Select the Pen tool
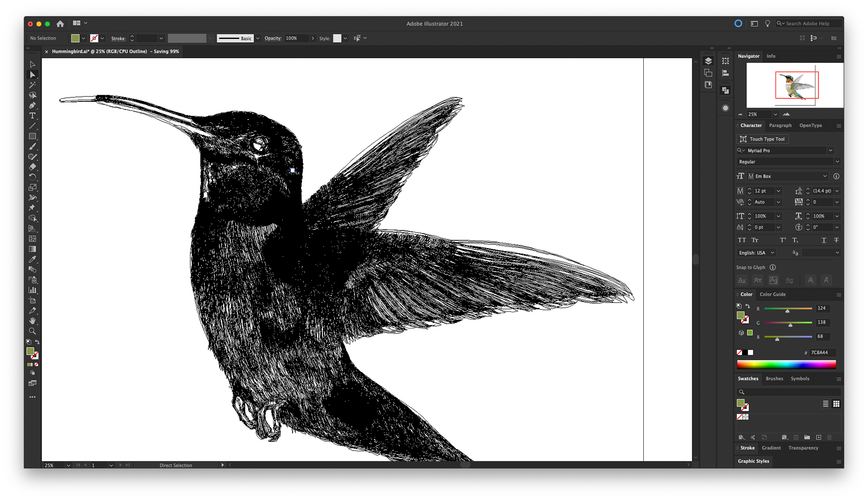Screen dimensions: 868x500 pyautogui.click(x=32, y=105)
